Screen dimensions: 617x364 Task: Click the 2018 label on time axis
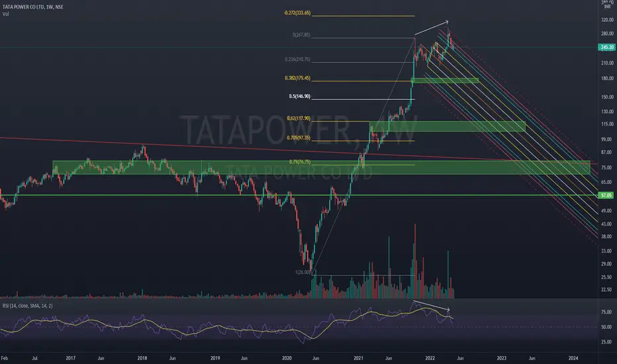(x=142, y=358)
